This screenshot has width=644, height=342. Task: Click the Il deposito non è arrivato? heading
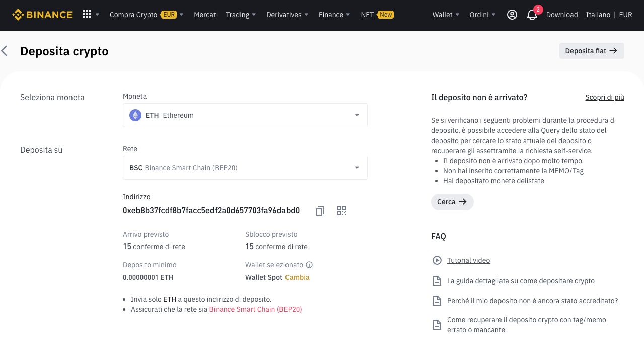[x=479, y=97]
